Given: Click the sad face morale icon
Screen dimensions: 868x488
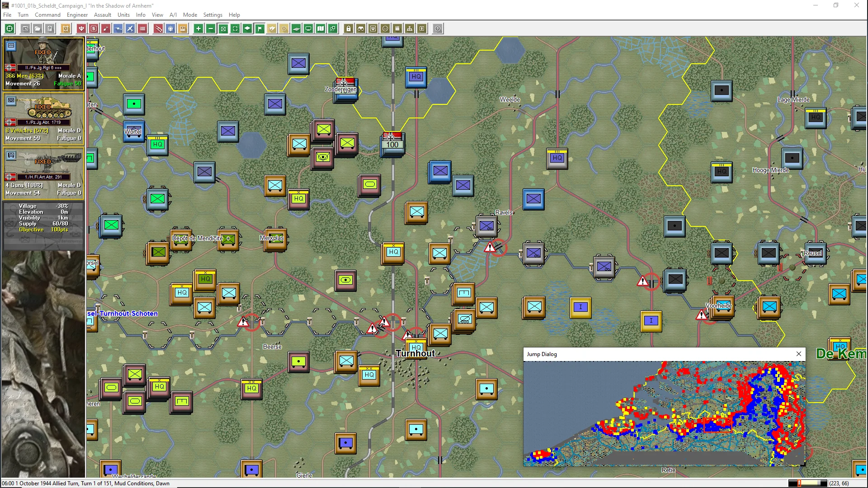Looking at the screenshot, I should pyautogui.click(x=385, y=28).
